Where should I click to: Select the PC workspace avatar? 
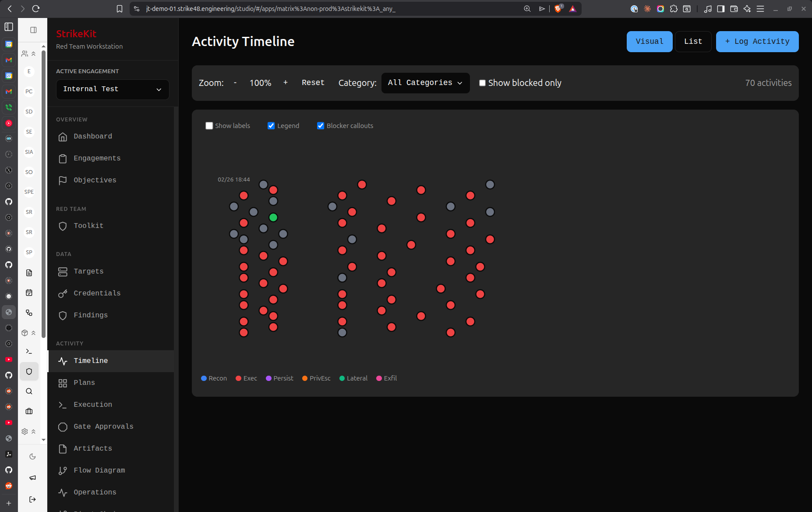[x=29, y=92]
